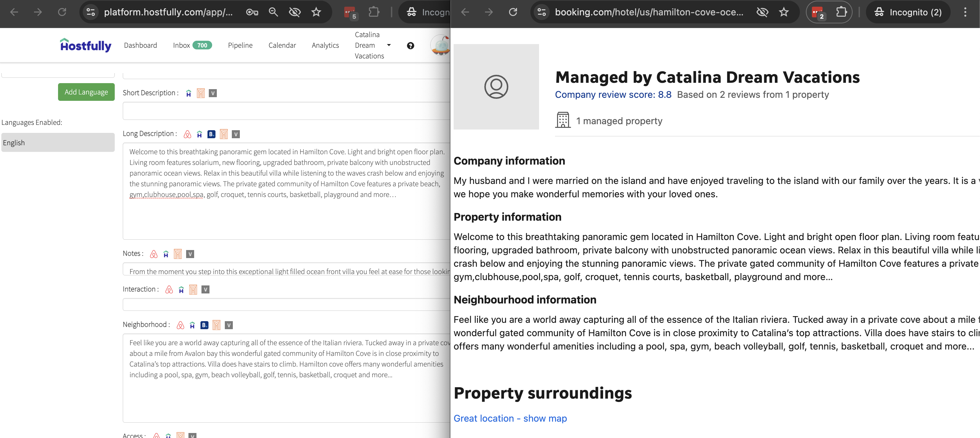Click the Hostfully icon next to Interaction
980x438 pixels.
click(x=181, y=289)
